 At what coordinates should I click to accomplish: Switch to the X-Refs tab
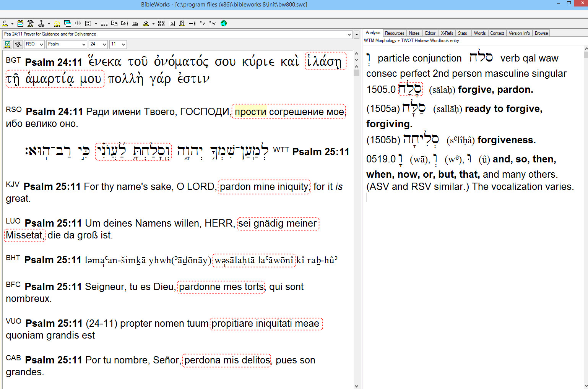pos(447,33)
